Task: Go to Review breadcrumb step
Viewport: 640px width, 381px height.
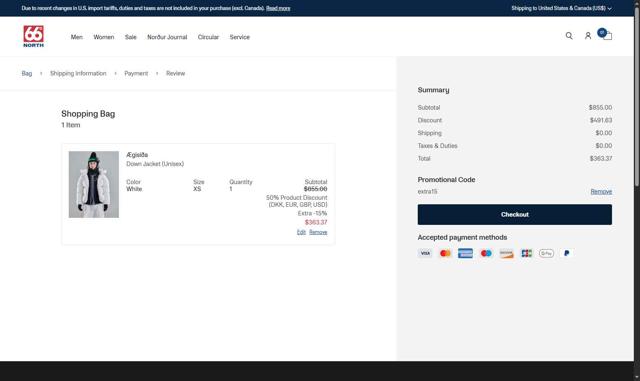Action: click(x=176, y=74)
